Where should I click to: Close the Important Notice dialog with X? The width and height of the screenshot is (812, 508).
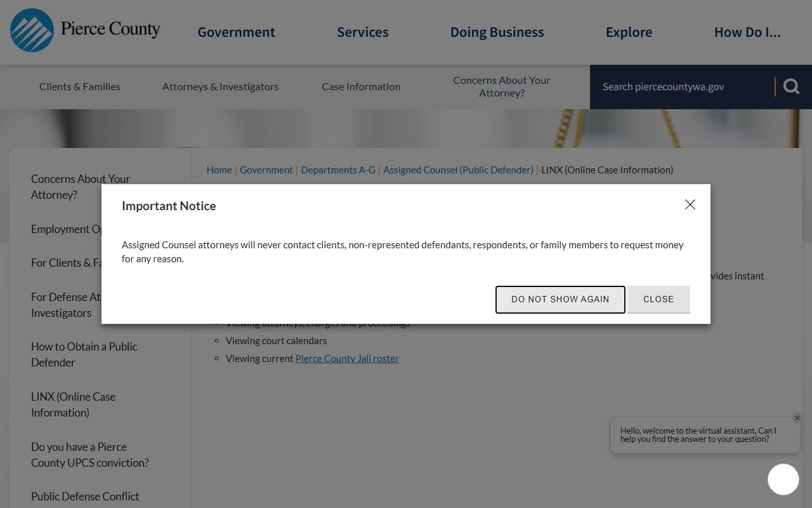click(x=690, y=204)
